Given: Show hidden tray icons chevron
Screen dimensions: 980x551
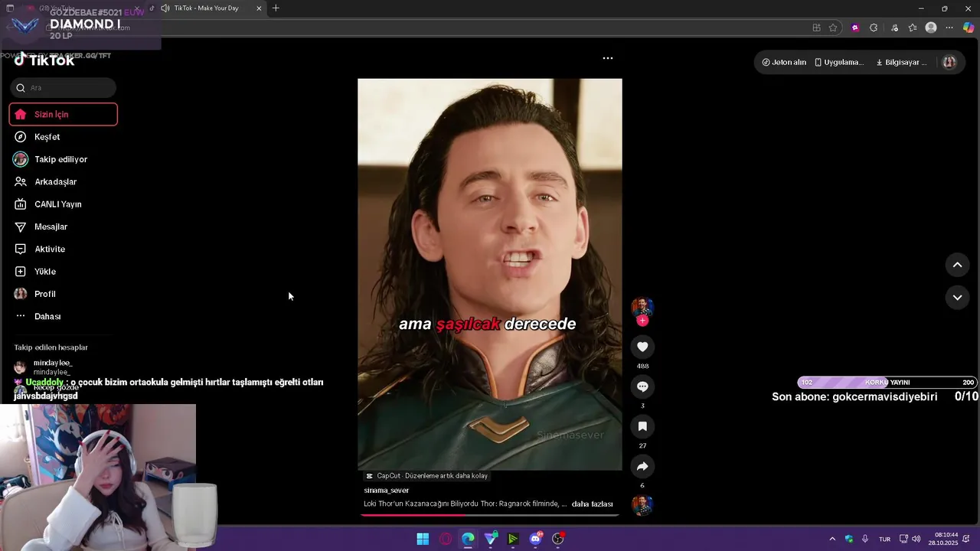Looking at the screenshot, I should 832,539.
